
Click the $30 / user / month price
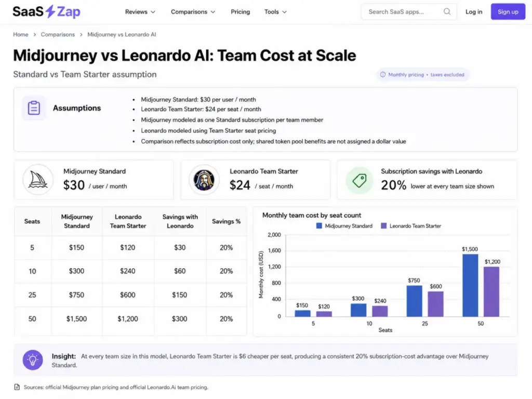click(x=95, y=185)
